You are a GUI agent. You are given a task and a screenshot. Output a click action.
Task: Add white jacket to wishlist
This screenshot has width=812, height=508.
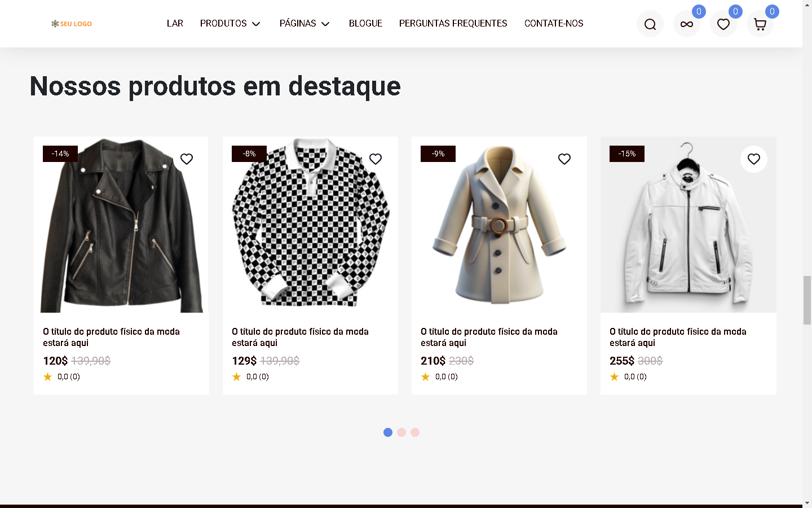click(x=754, y=159)
